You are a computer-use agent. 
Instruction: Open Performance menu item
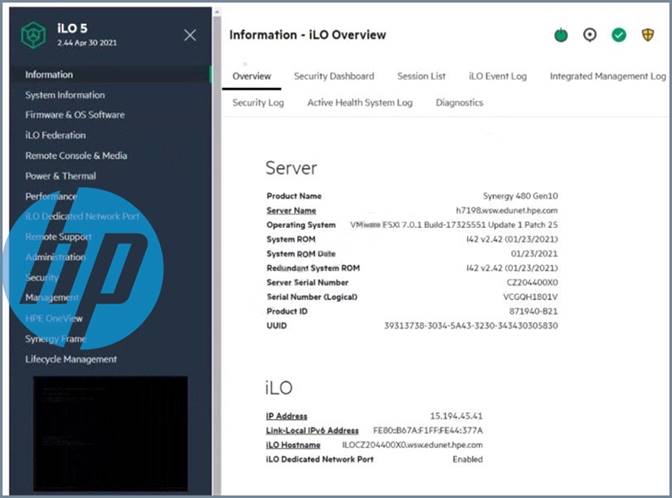click(x=51, y=196)
